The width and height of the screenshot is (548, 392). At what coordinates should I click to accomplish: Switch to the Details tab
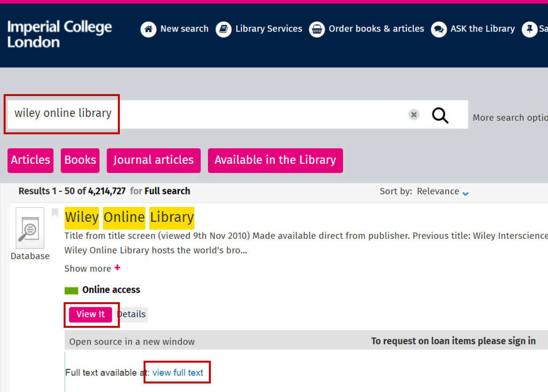pyautogui.click(x=131, y=314)
